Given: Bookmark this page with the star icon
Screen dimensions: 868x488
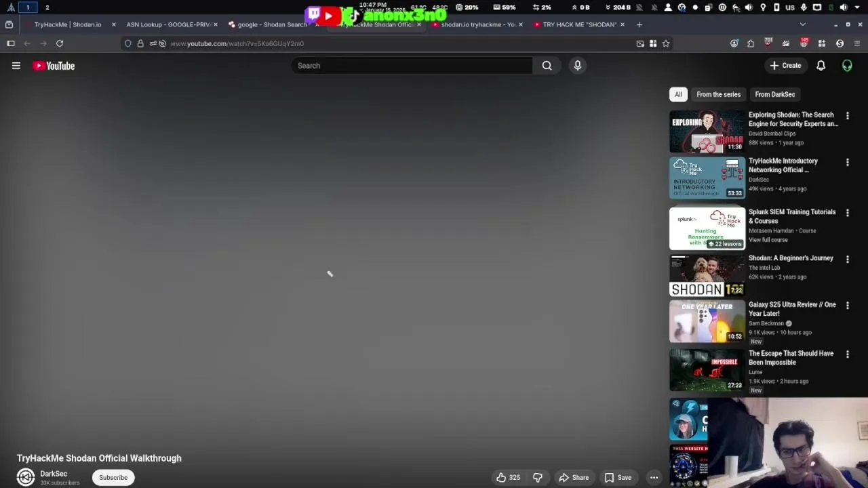Looking at the screenshot, I should pos(666,43).
